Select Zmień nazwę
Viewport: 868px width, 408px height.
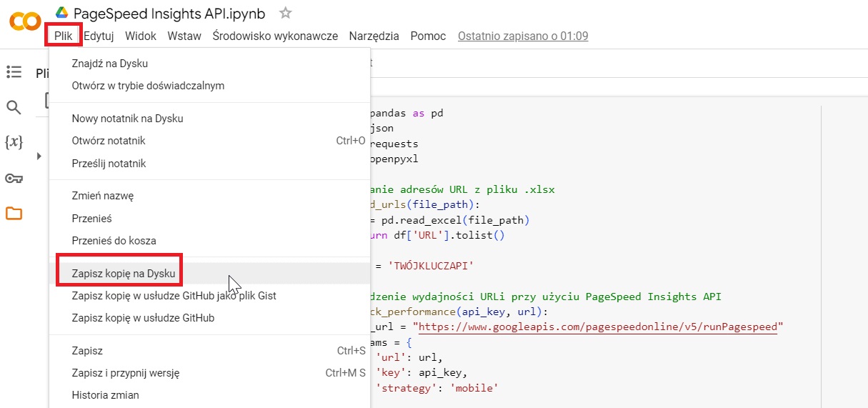pyautogui.click(x=209, y=196)
